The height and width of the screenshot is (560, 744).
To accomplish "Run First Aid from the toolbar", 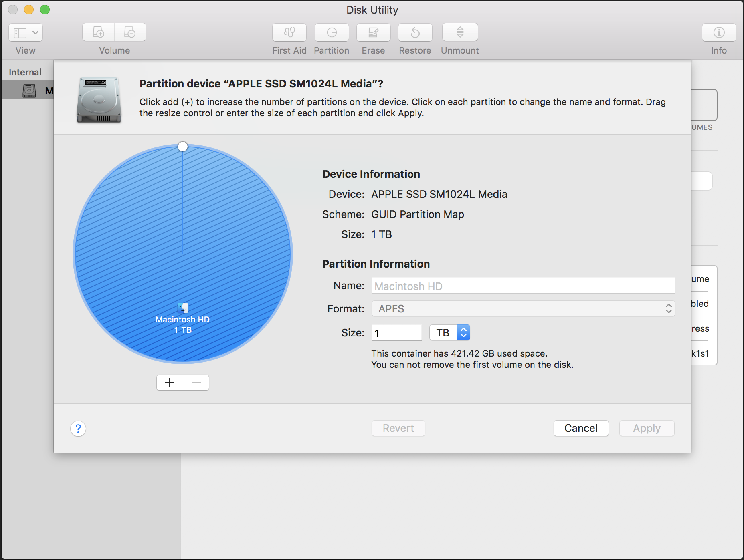I will (289, 32).
